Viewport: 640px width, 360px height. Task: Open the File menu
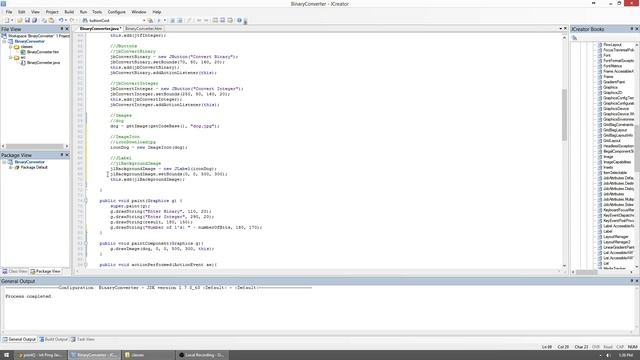pos(9,12)
